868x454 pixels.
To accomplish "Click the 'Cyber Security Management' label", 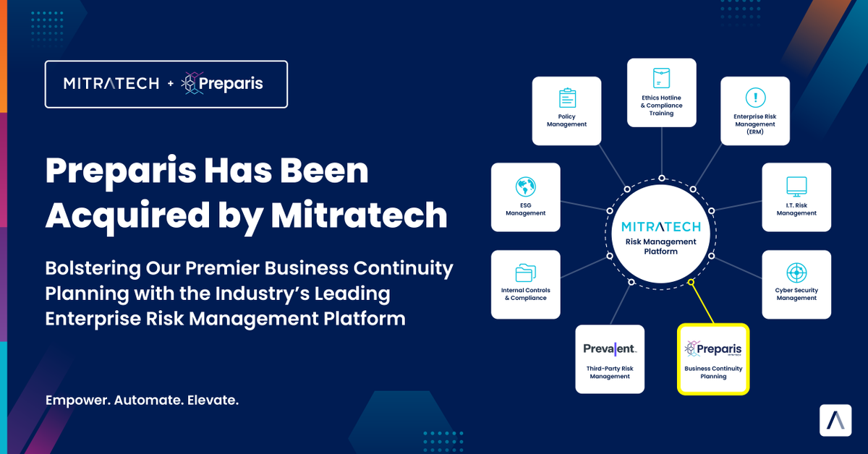I will point(796,294).
